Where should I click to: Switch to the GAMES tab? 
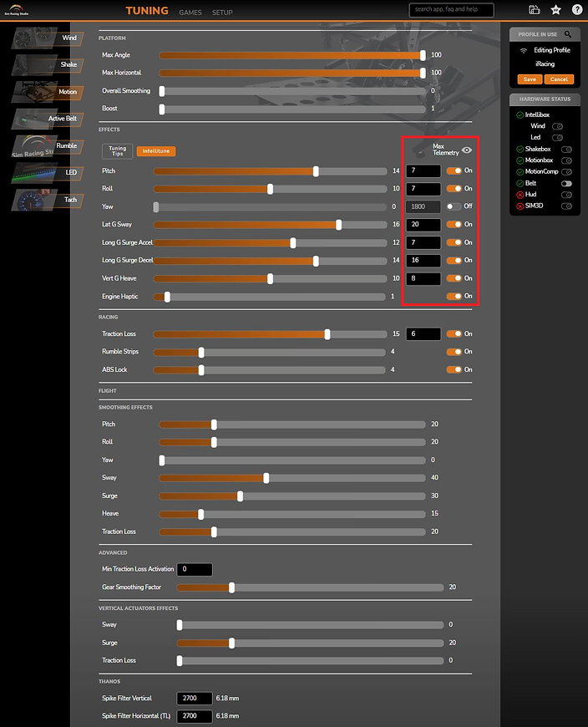point(190,13)
